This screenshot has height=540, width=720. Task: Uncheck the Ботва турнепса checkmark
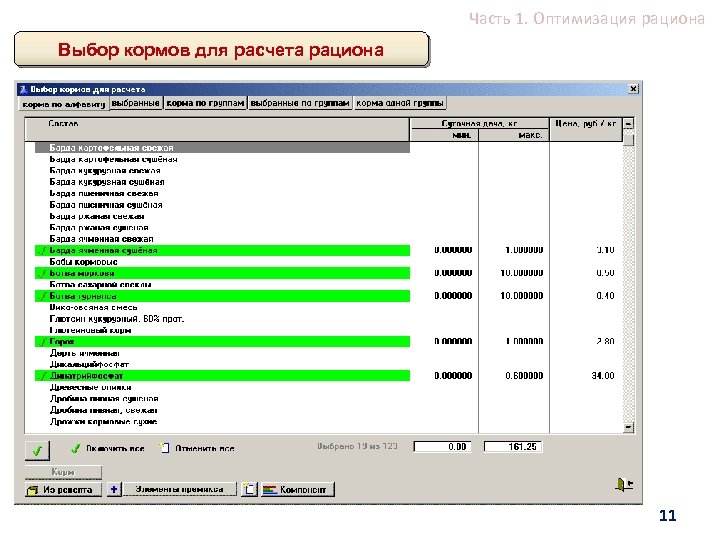click(43, 296)
